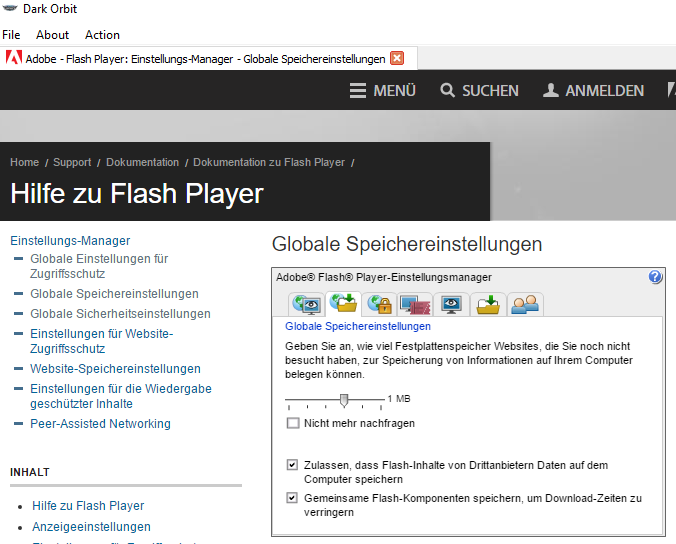Open the Website Storage Settings folder icon
The width and height of the screenshot is (676, 544).
pyautogui.click(x=488, y=304)
